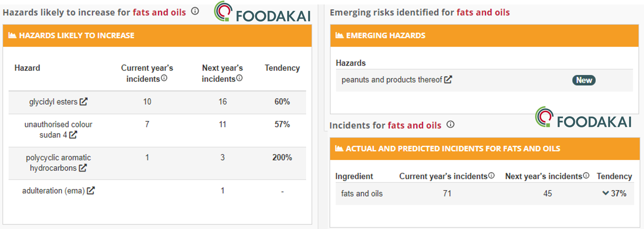Open external link icon beside glycidyl esters
Viewport: 644px width, 229px height.
(x=83, y=102)
